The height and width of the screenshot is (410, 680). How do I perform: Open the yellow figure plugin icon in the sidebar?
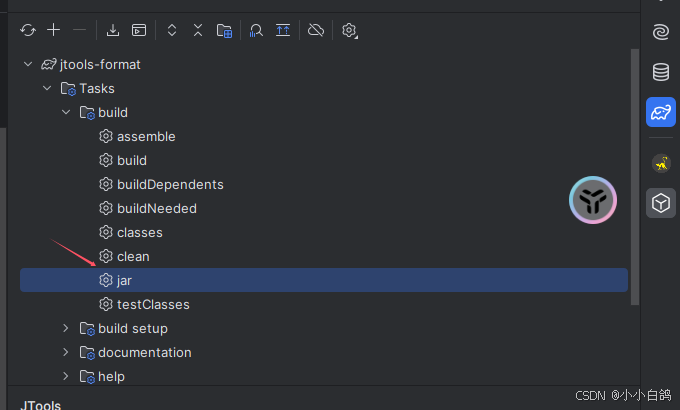[x=661, y=164]
